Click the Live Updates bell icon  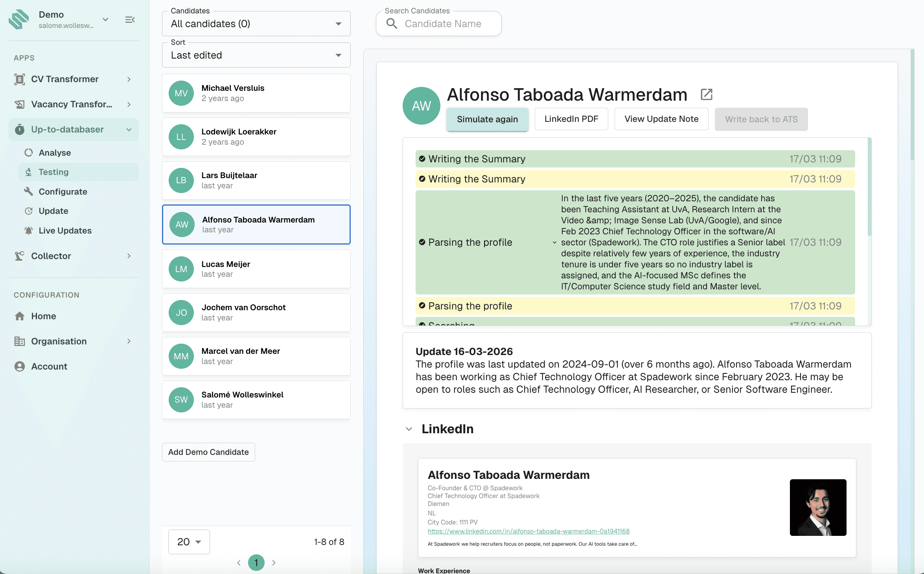point(29,230)
